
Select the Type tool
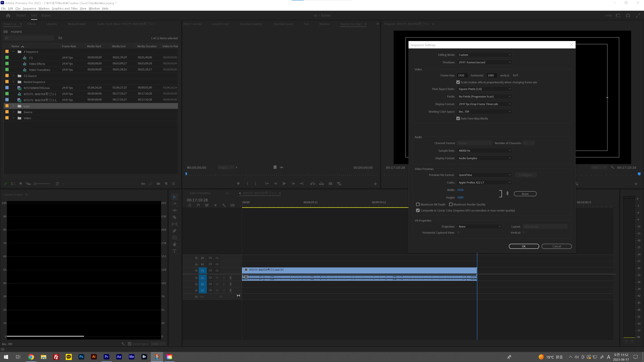coord(174,251)
